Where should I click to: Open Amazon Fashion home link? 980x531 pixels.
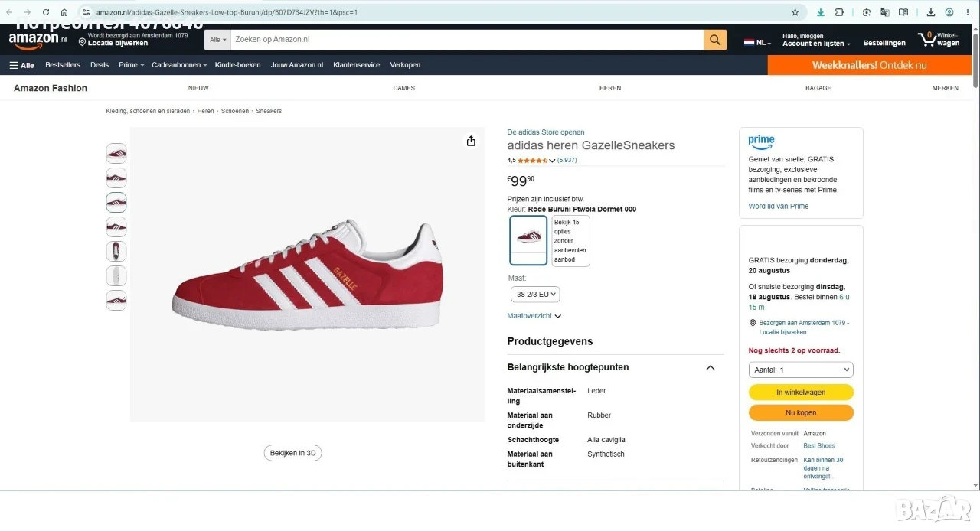click(x=51, y=88)
